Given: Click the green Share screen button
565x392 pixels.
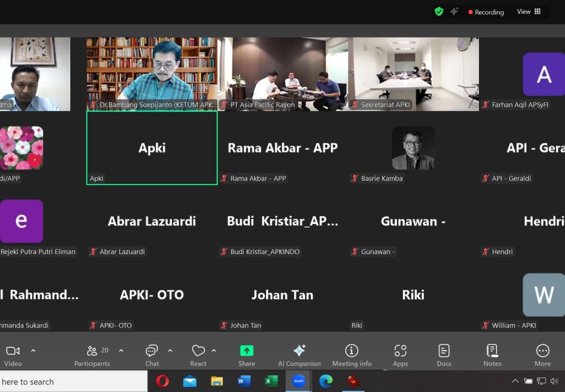Looking at the screenshot, I should (x=247, y=356).
